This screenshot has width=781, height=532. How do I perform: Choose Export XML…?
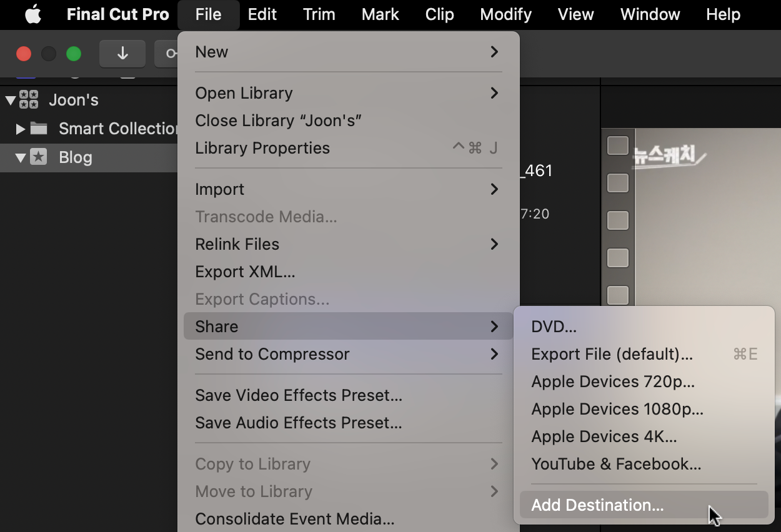click(349, 272)
